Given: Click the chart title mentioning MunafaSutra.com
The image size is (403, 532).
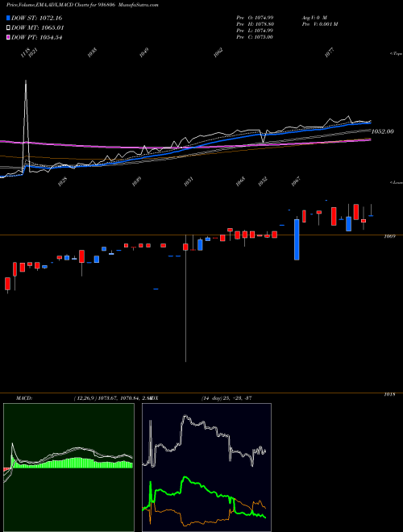Looking at the screenshot, I should pyautogui.click(x=82, y=5).
